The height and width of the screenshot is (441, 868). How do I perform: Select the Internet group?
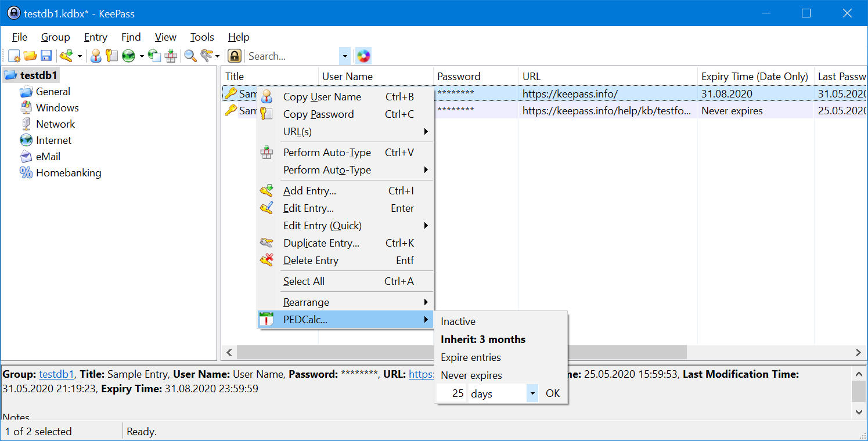click(x=53, y=140)
